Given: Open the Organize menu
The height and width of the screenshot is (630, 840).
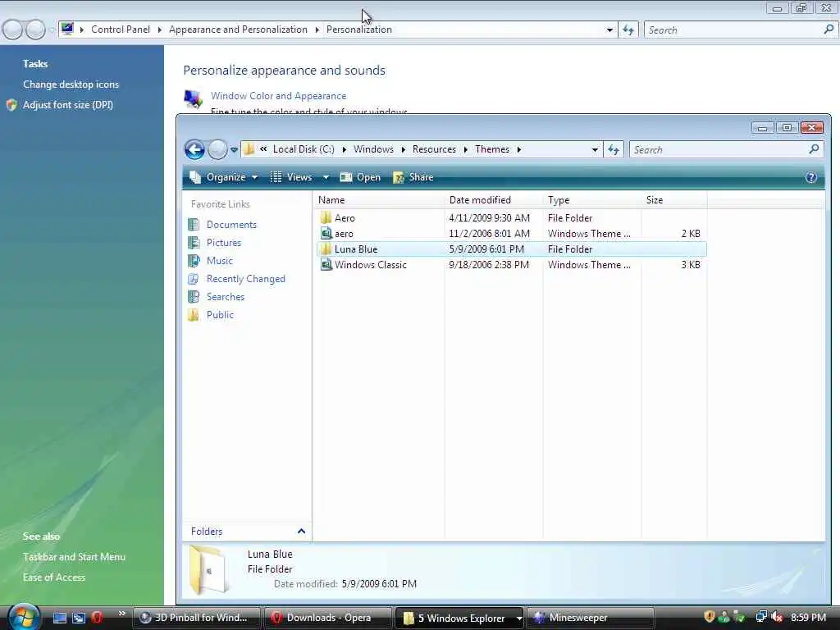Looking at the screenshot, I should point(224,177).
